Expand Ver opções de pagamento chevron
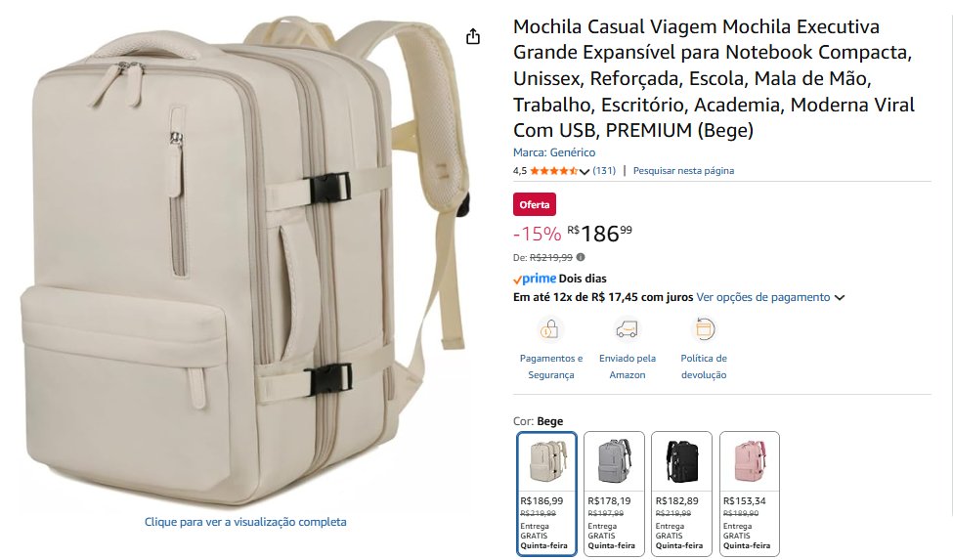The image size is (953, 560). [x=840, y=298]
